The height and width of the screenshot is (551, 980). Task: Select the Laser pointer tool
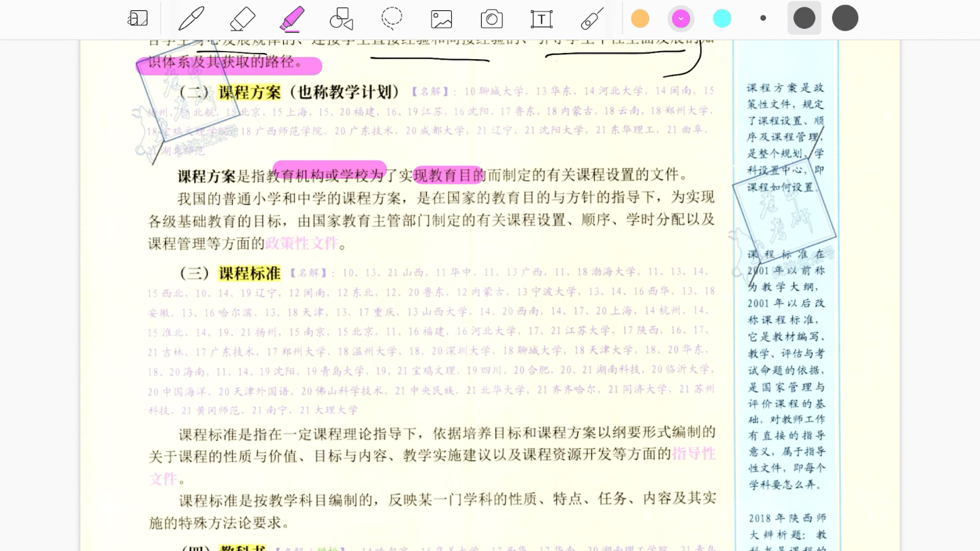click(592, 18)
